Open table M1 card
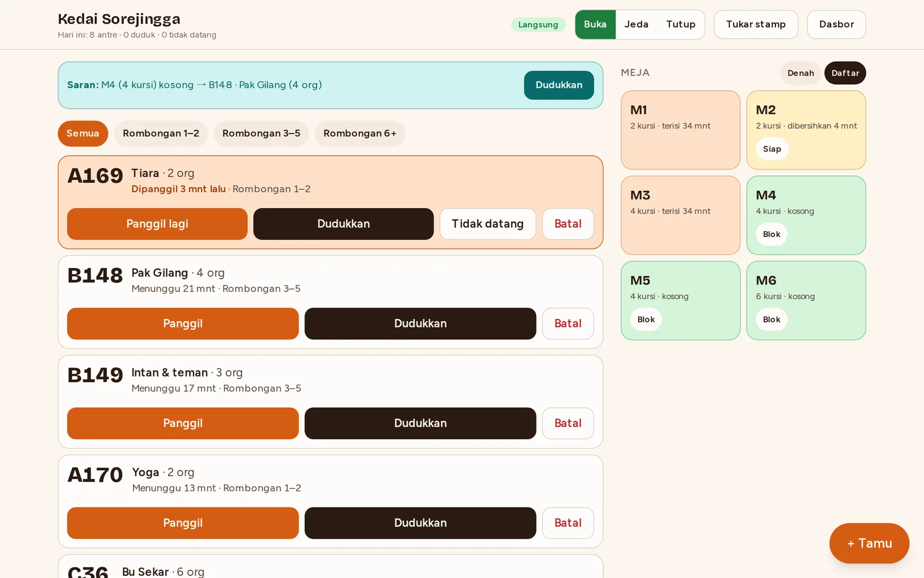924x578 pixels. pos(680,130)
